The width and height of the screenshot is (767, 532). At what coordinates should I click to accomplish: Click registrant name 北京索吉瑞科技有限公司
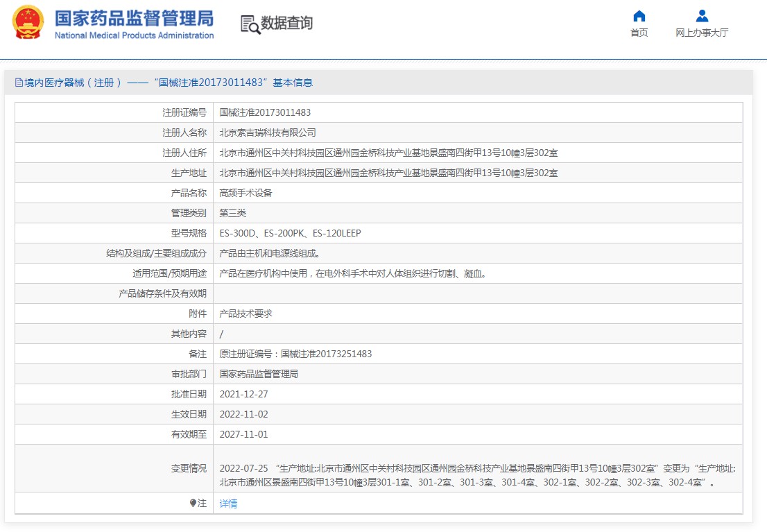pos(268,132)
